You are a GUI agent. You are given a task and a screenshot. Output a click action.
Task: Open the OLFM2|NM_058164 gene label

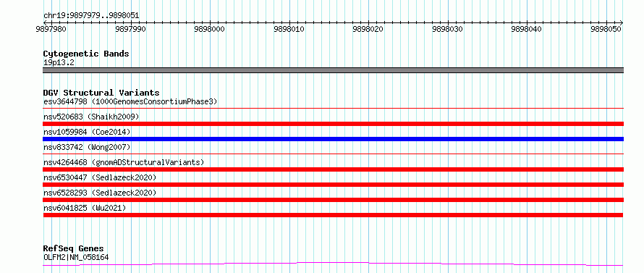pos(76,257)
